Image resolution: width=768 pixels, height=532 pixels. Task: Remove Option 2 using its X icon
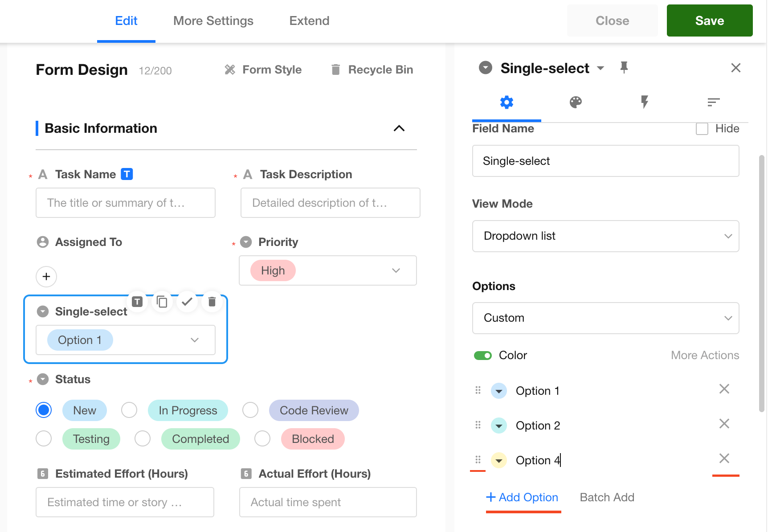tap(724, 424)
